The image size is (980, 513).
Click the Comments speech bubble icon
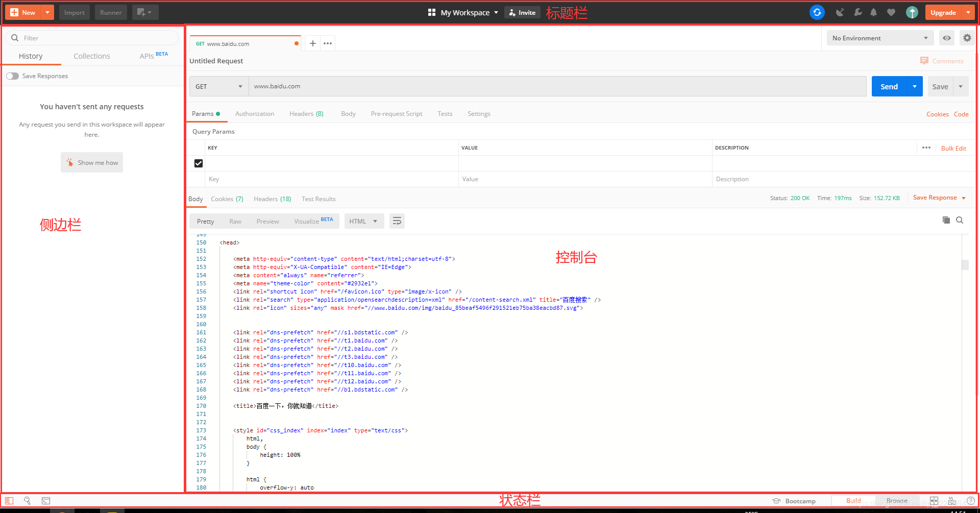coord(924,61)
